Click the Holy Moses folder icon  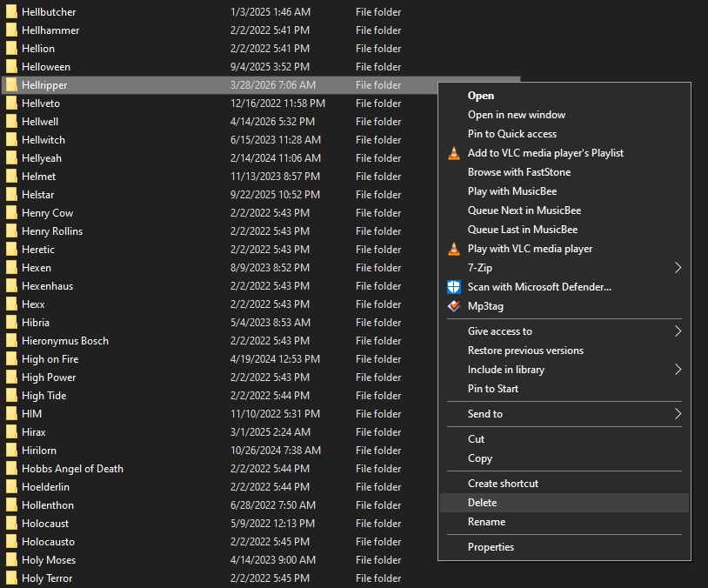(11, 560)
